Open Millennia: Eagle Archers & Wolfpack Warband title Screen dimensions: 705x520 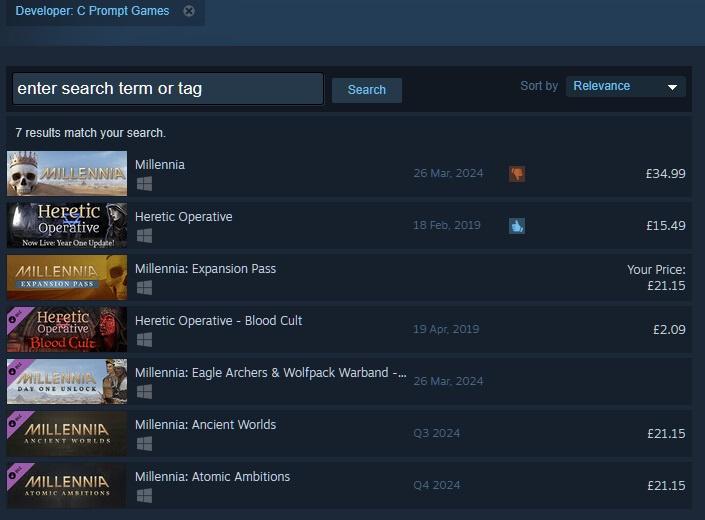270,373
